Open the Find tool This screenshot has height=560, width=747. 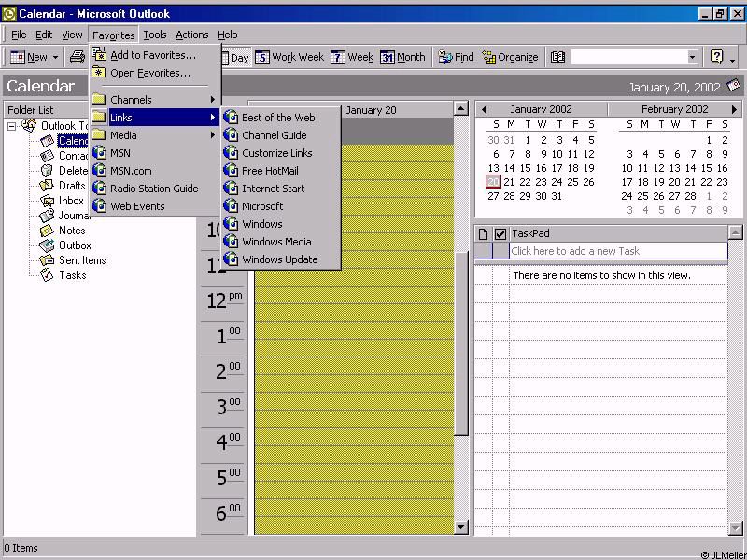point(457,58)
